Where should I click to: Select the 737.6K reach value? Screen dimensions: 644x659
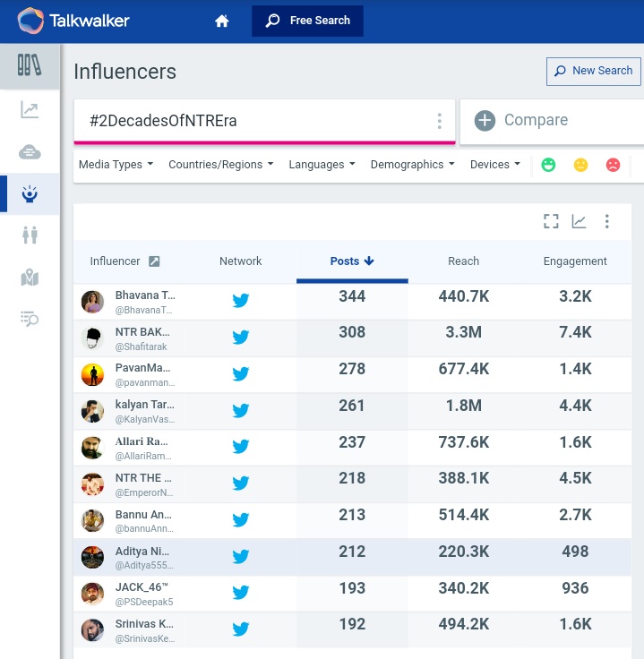click(x=463, y=442)
